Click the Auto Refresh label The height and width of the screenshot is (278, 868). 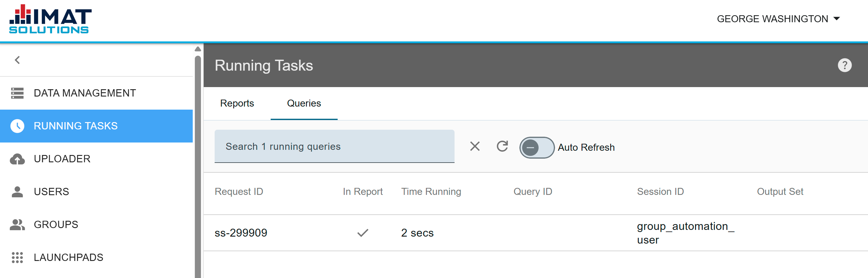(586, 148)
